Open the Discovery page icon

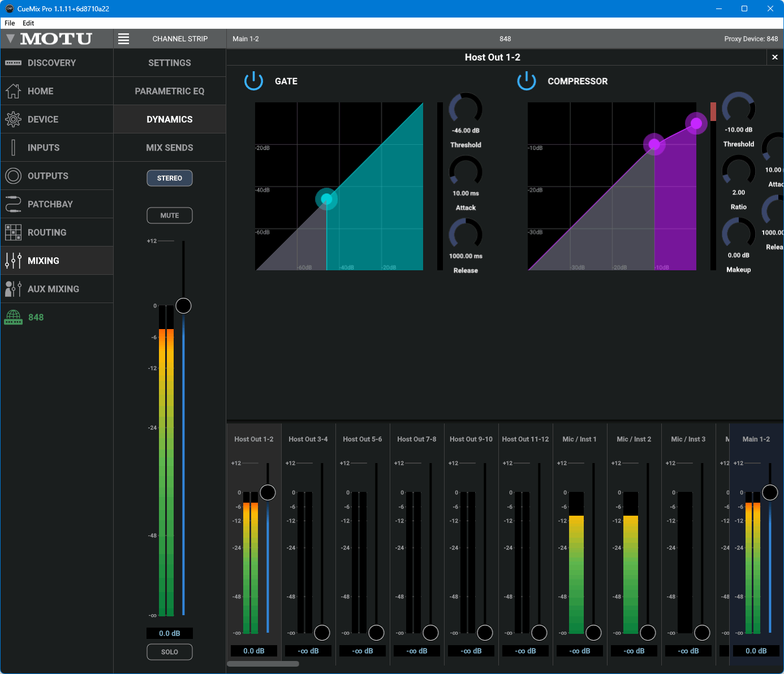(13, 63)
